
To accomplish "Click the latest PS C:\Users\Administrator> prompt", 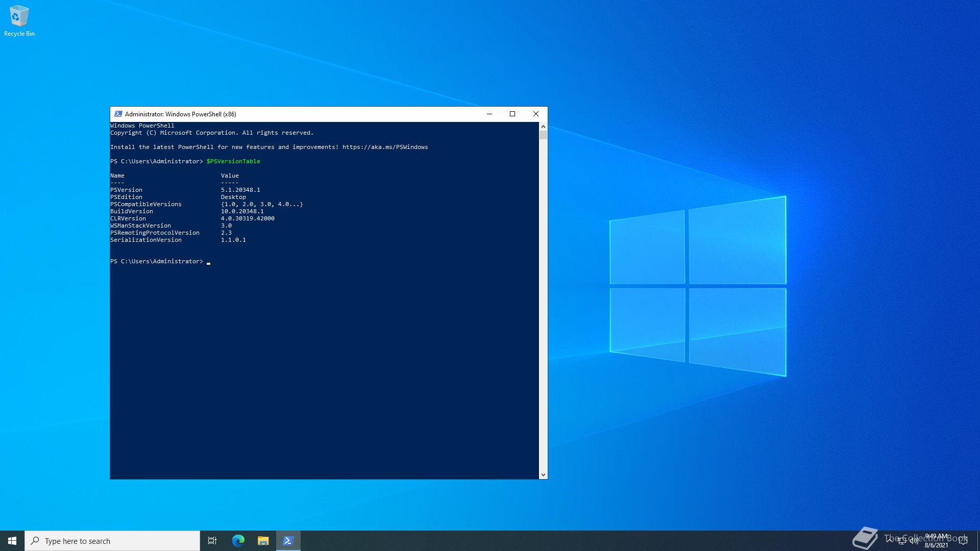I will 157,261.
